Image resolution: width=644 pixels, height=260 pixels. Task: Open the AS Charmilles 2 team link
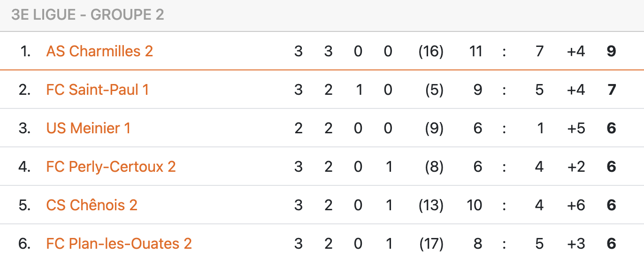pyautogui.click(x=100, y=51)
